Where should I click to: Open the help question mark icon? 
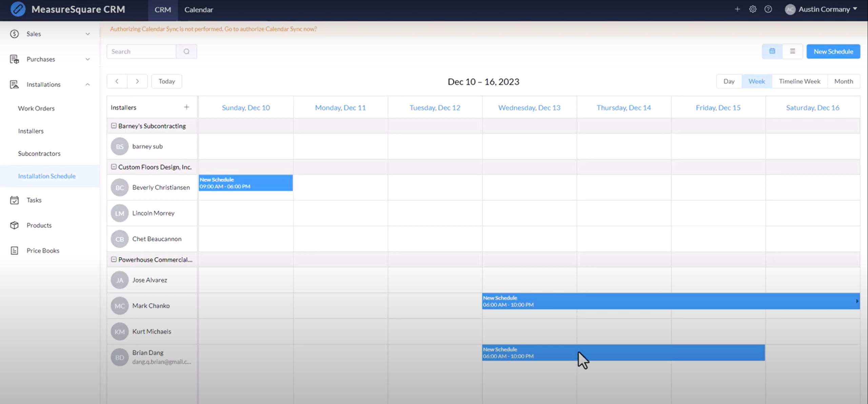pos(768,9)
